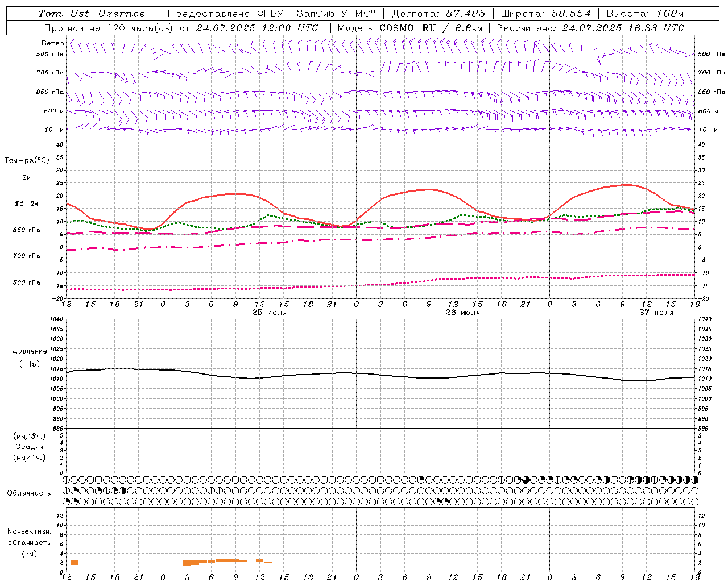Click the Осадки panel label
728x582 pixels.
coord(30,447)
